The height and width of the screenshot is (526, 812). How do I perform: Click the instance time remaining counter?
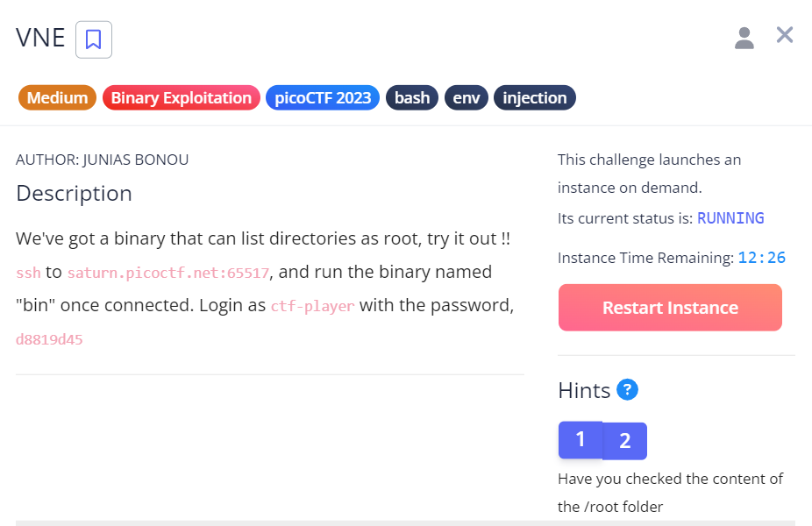point(762,258)
